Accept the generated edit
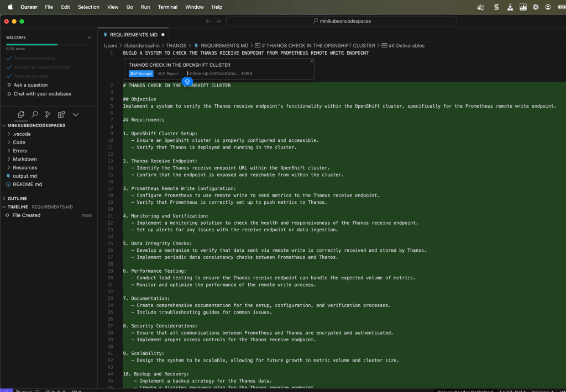Image resolution: width=566 pixels, height=392 pixels. (x=141, y=73)
